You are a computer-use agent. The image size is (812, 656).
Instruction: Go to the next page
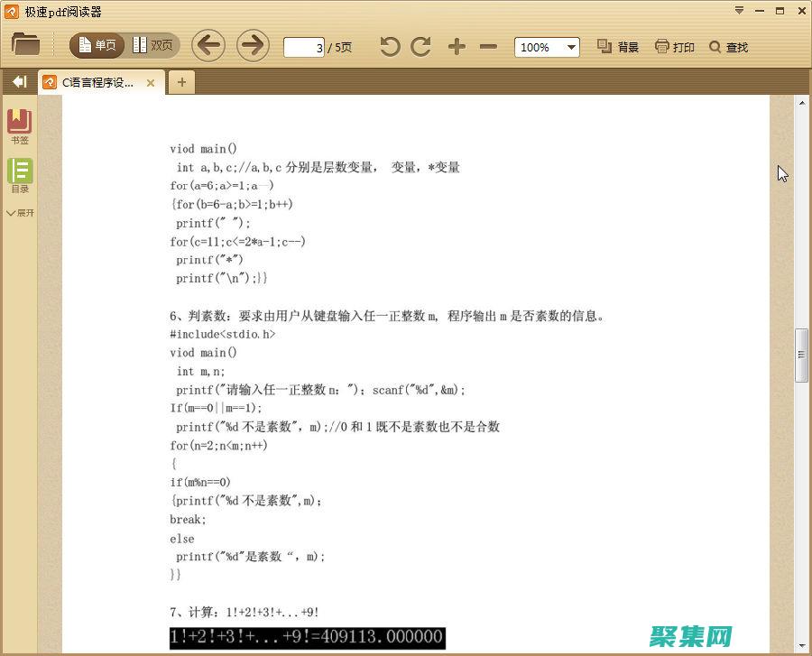point(253,46)
